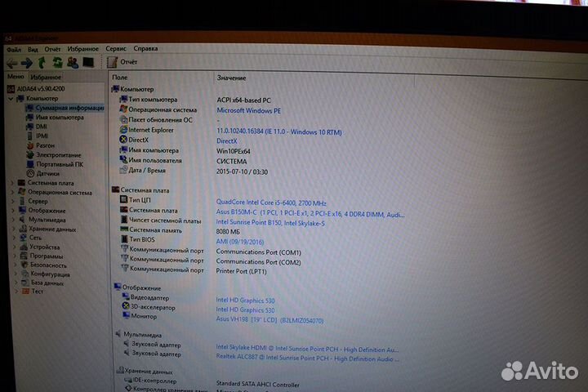588x392 pixels.
Task: Collapse the Компьютер tree node
Action: click(x=11, y=98)
